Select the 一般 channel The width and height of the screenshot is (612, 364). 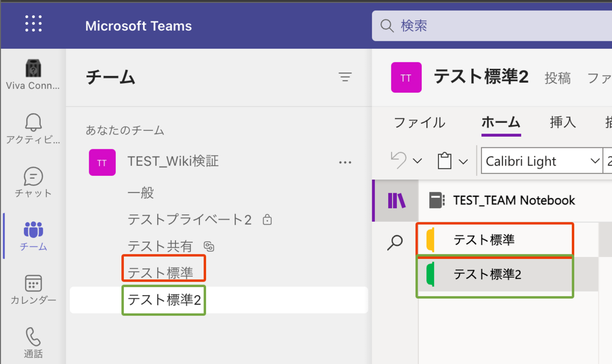pos(141,193)
